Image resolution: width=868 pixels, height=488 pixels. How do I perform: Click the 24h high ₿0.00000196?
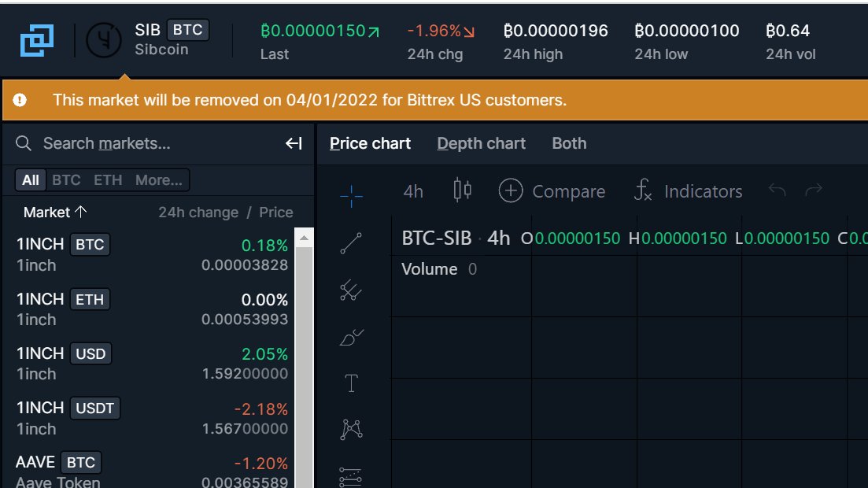[x=556, y=31]
